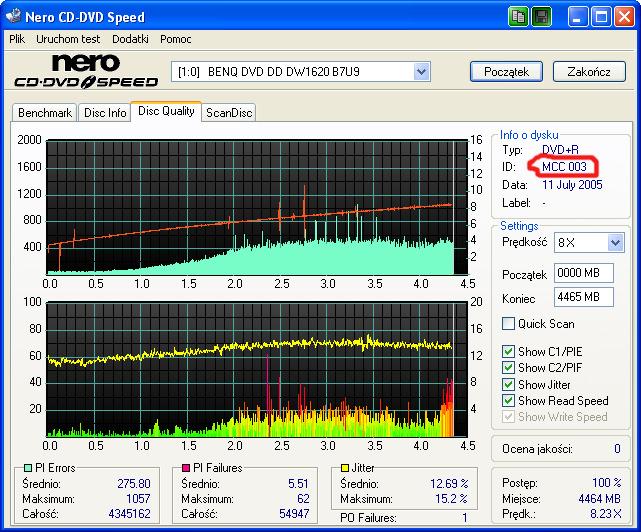The height and width of the screenshot is (532, 641).
Task: Click the Koniec 4465 MB input field
Action: tap(584, 297)
